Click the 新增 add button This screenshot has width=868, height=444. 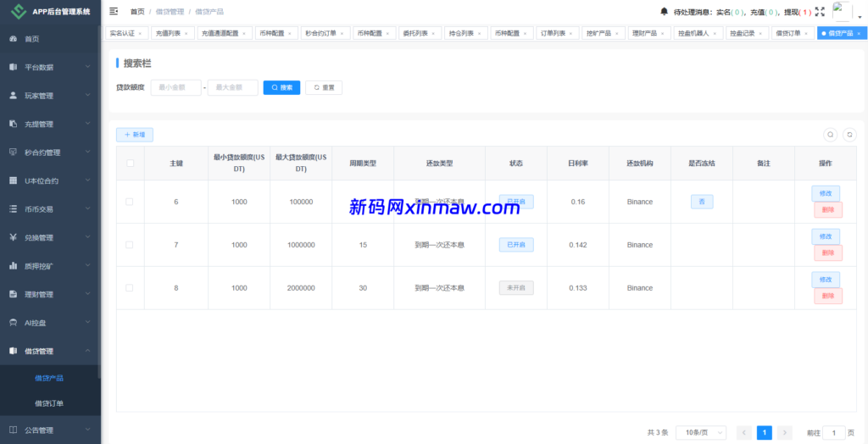135,135
